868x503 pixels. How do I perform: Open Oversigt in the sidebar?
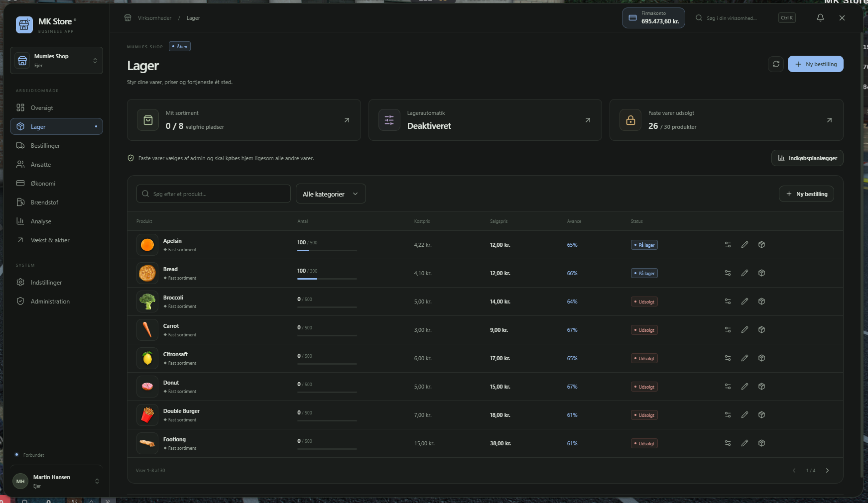[56, 108]
